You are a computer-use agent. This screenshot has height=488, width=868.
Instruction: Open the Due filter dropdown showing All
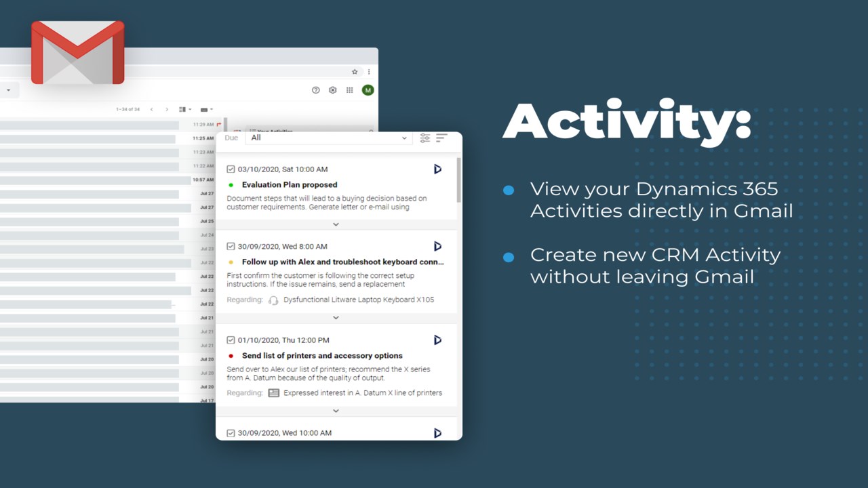point(329,138)
